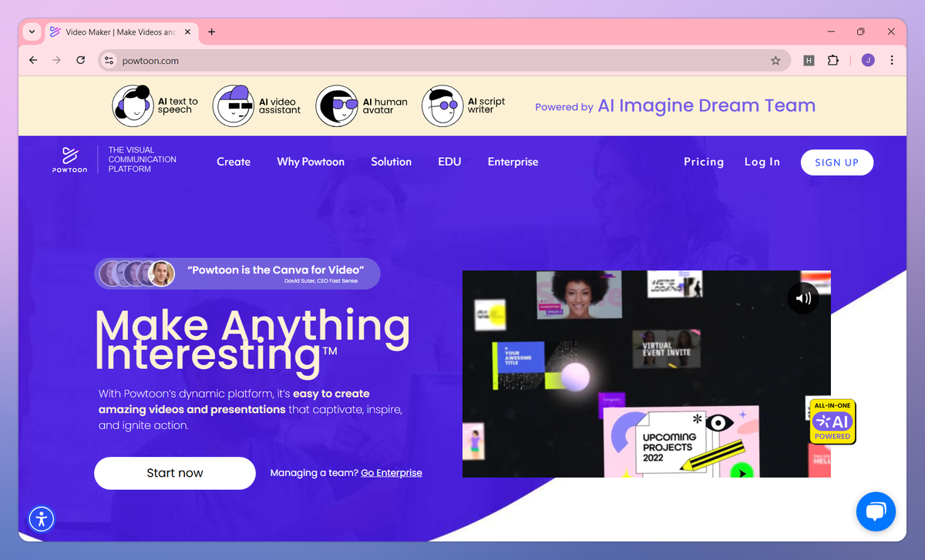Follow the Go Enterprise link
This screenshot has height=560, width=925.
point(392,472)
